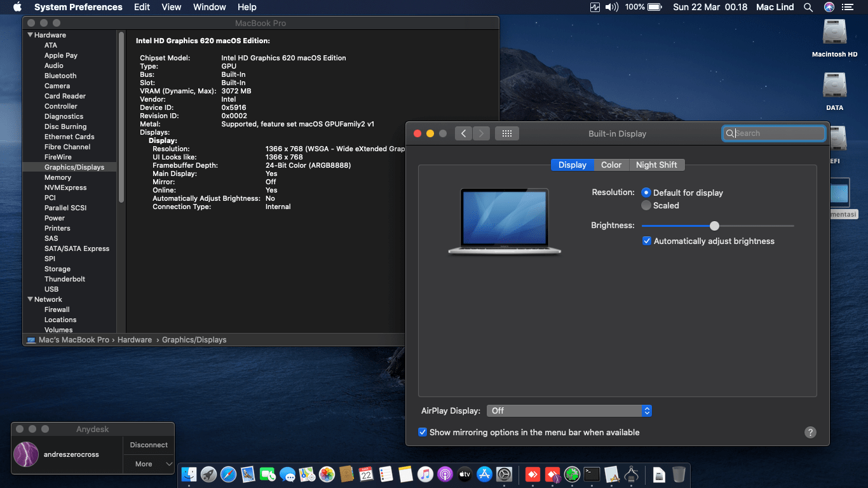
Task: Open the View menu
Action: 172,7
